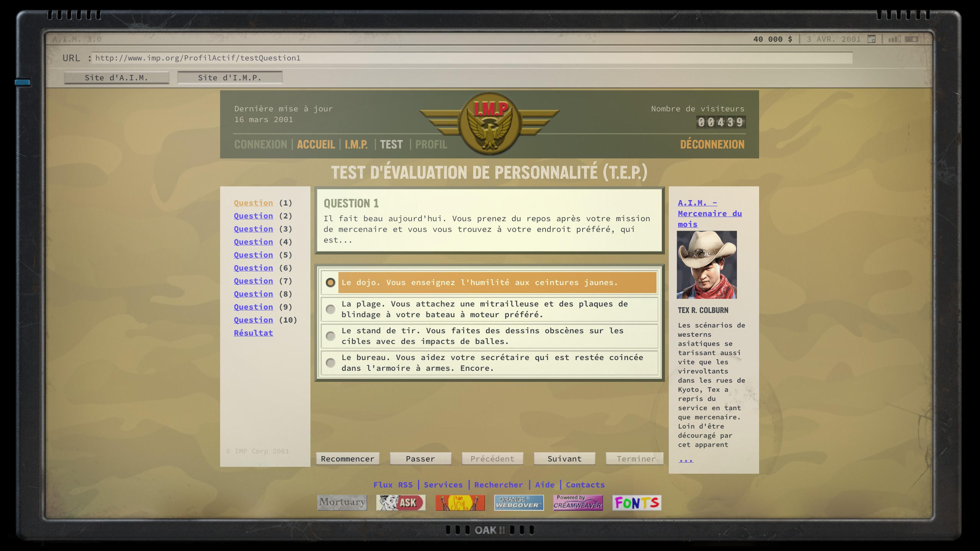
Task: Click the Terminer button
Action: pyautogui.click(x=635, y=459)
